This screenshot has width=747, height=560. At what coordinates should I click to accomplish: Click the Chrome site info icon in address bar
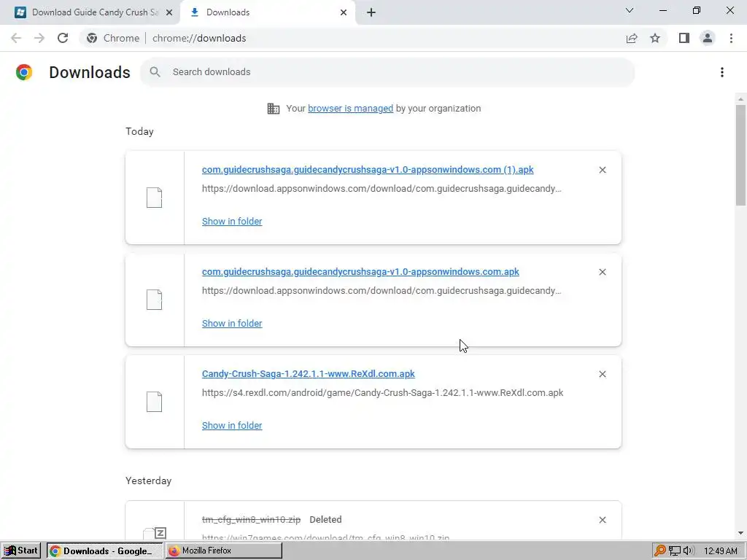[x=92, y=38]
